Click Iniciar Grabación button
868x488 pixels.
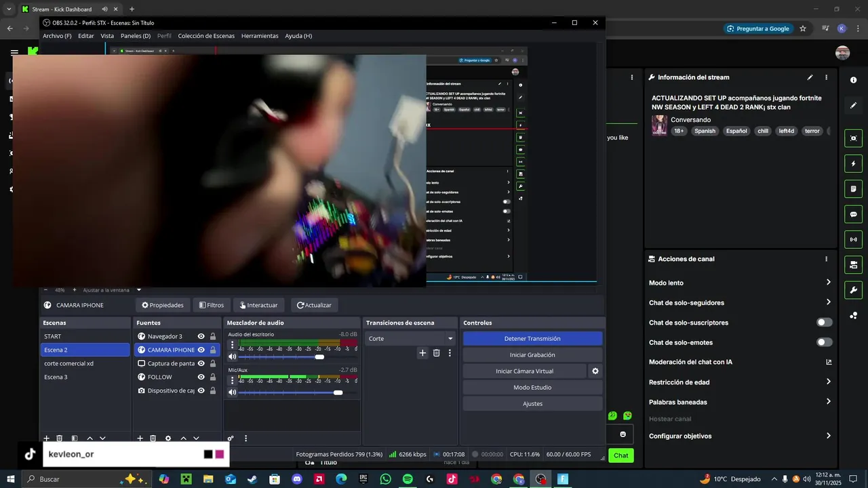click(x=532, y=354)
